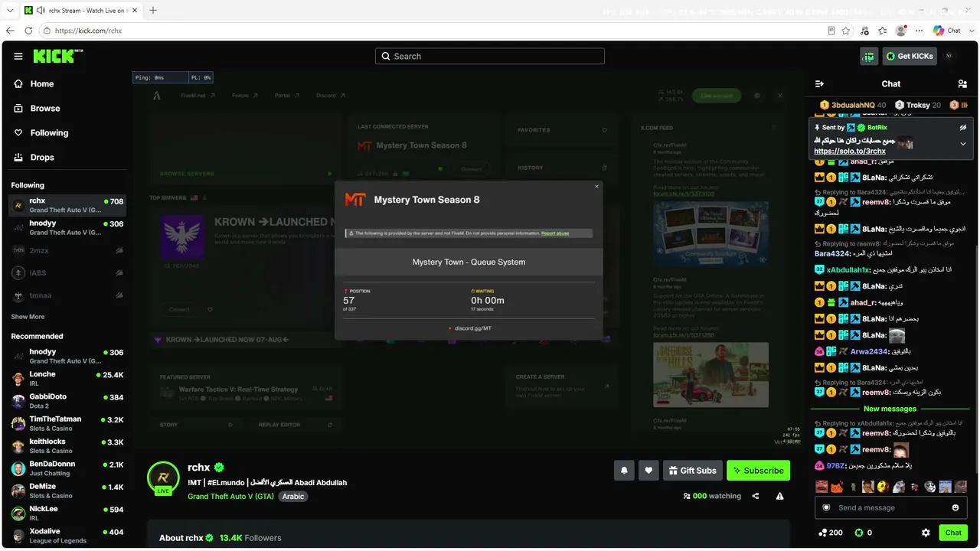Jump to New messages in chat
This screenshot has width=980, height=551.
pos(890,409)
